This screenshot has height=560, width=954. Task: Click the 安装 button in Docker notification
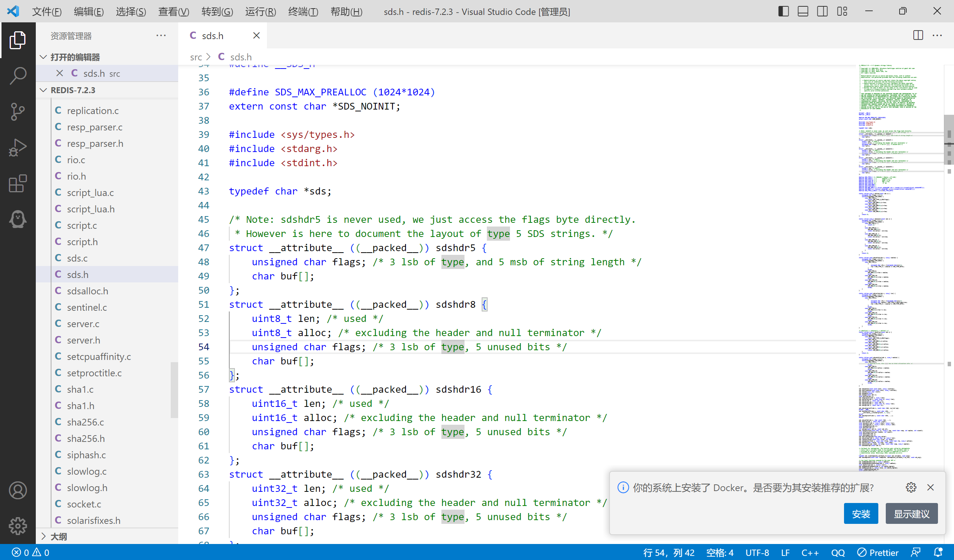point(860,514)
